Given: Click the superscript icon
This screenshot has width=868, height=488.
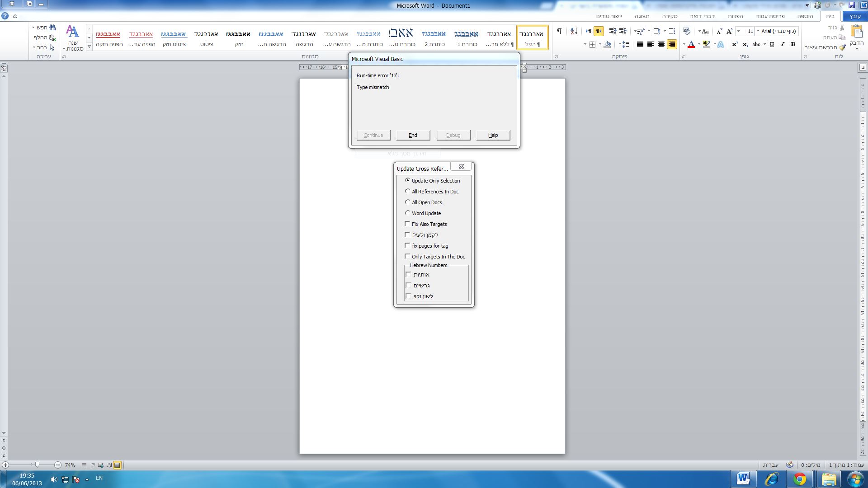Looking at the screenshot, I should (735, 44).
